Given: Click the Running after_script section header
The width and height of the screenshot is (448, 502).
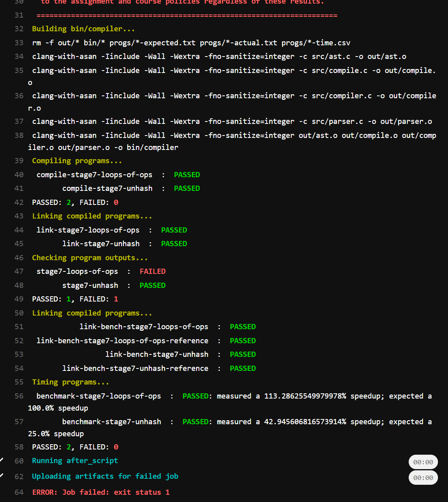Looking at the screenshot, I should [x=75, y=461].
